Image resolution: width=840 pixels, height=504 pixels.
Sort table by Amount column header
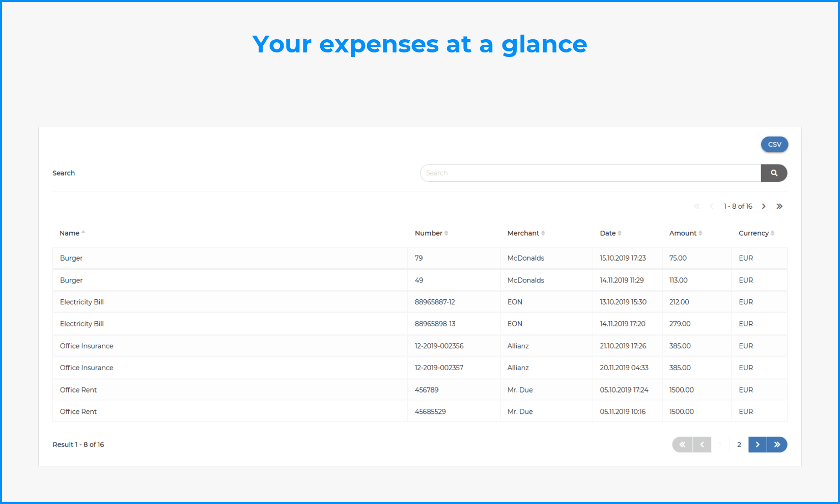[x=683, y=233]
